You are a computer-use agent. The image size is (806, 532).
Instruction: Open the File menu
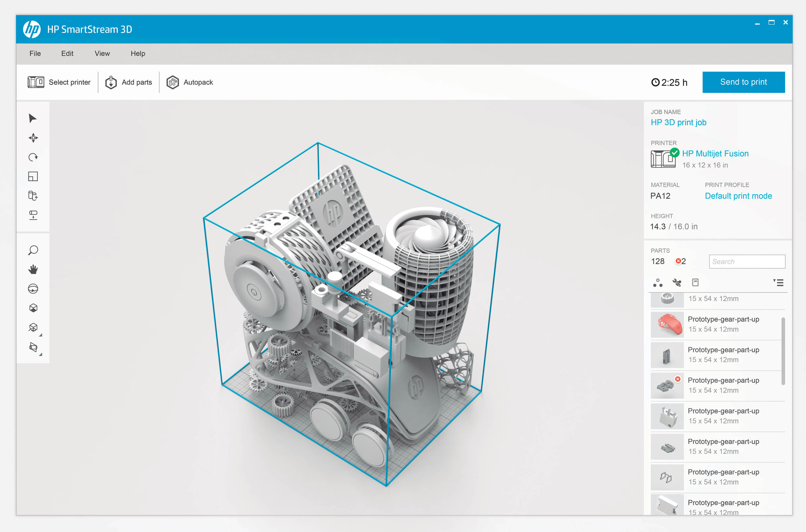click(35, 53)
